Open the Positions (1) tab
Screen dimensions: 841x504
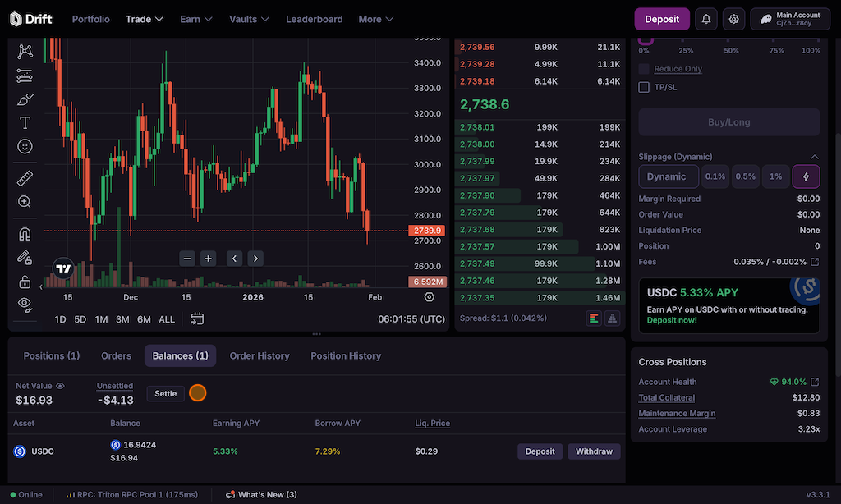click(x=51, y=355)
